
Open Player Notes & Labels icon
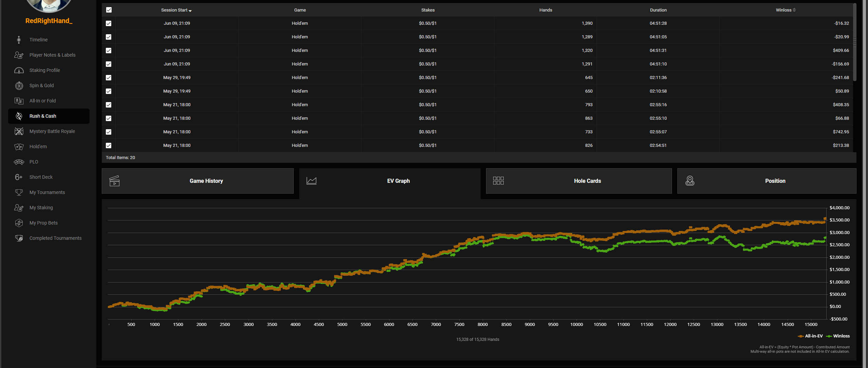[x=19, y=55]
